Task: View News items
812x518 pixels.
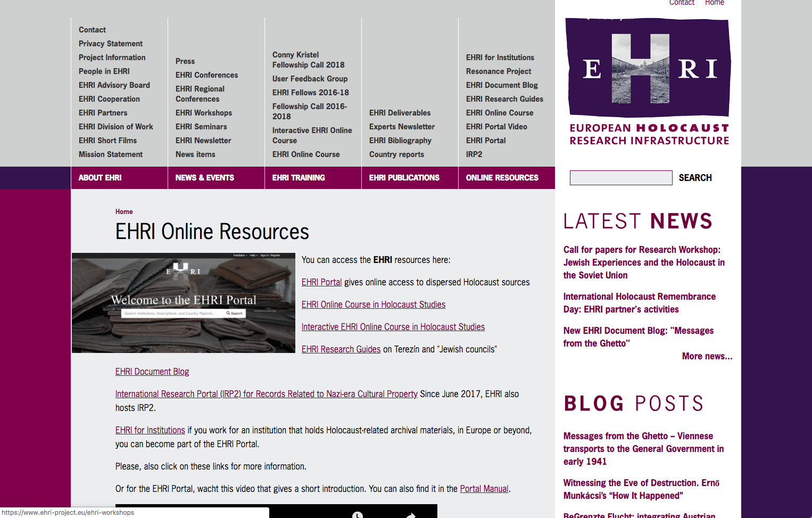Action: pyautogui.click(x=195, y=154)
